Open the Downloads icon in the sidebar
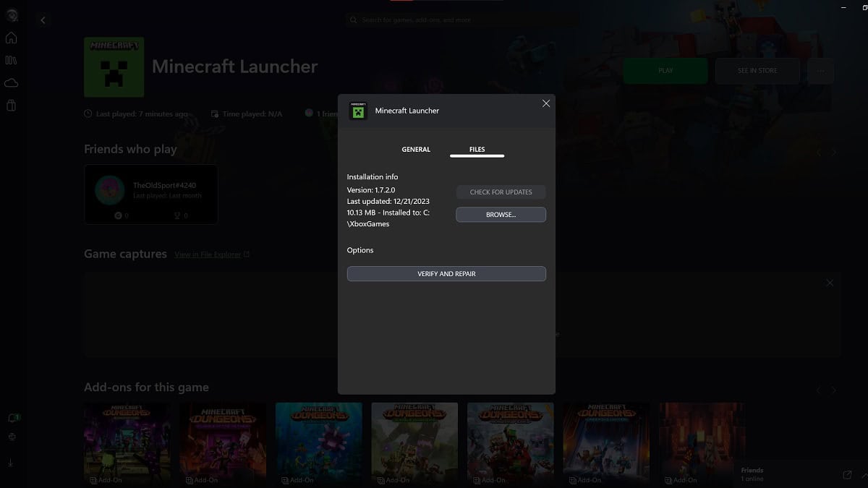 12,462
